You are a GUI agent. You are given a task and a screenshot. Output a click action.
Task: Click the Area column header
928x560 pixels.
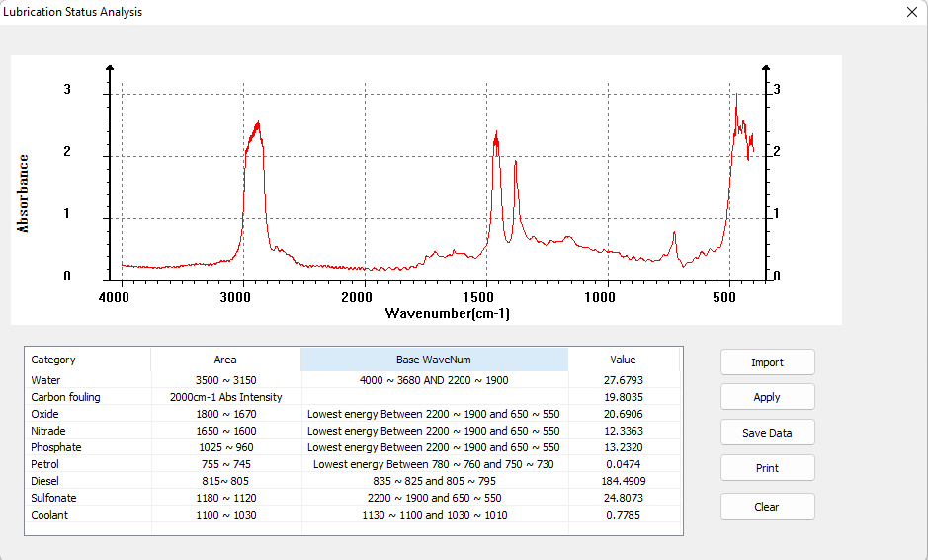[225, 360]
